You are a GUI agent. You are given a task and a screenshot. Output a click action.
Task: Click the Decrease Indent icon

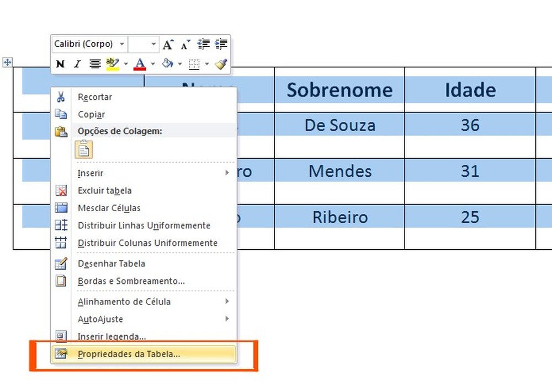click(204, 44)
